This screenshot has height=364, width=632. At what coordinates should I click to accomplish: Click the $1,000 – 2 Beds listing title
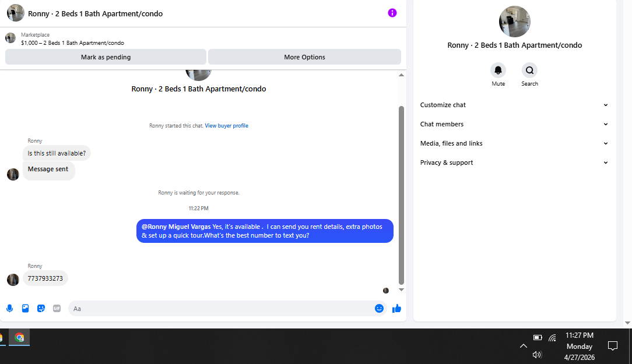point(72,43)
